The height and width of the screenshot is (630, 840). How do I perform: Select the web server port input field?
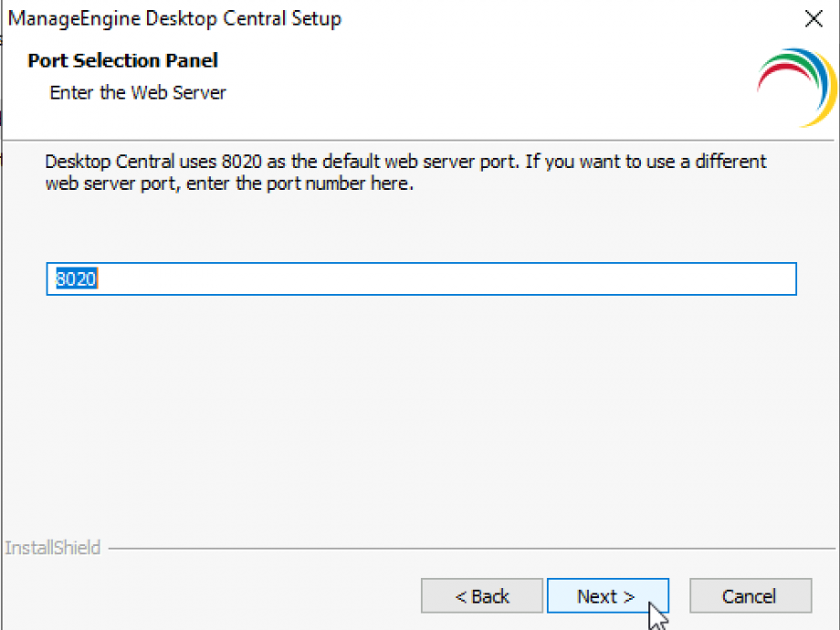tap(420, 278)
